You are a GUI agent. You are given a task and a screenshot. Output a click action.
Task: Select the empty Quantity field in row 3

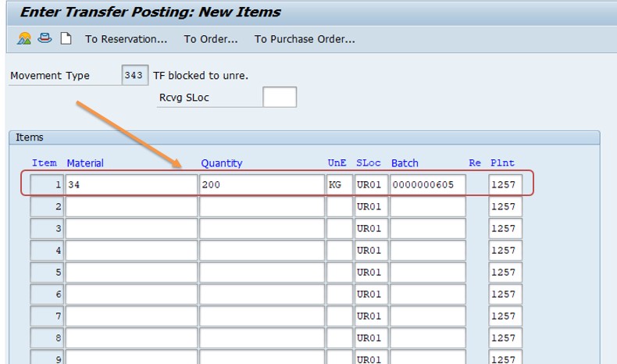pyautogui.click(x=262, y=229)
